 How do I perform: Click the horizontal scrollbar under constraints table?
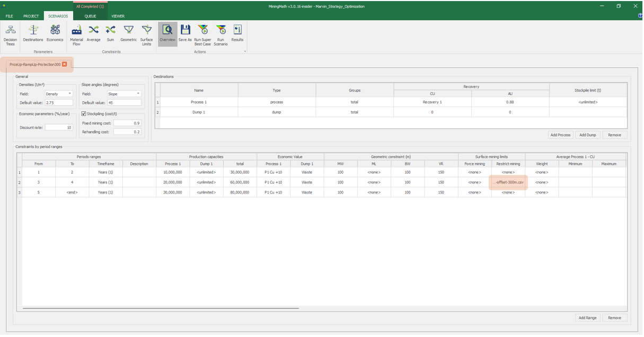161,308
